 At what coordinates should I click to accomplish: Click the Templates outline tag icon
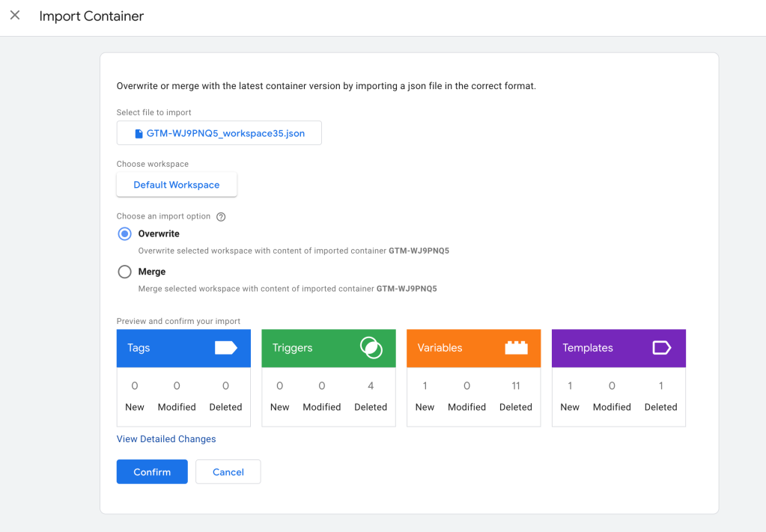click(661, 348)
